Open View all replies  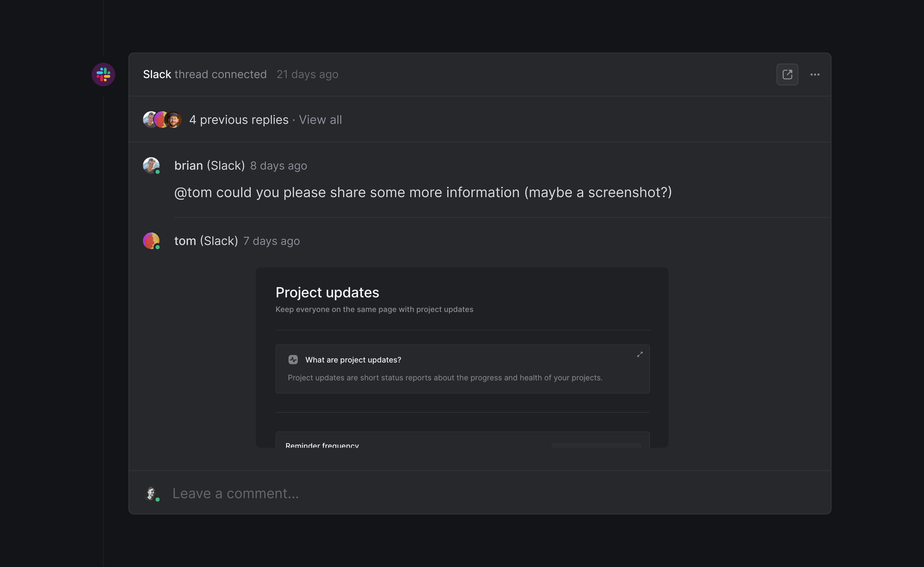[x=320, y=119]
